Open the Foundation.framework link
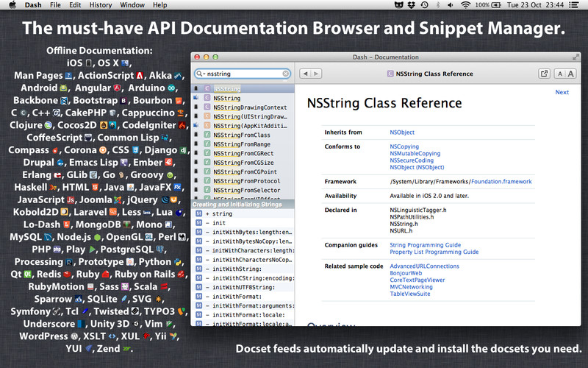 coord(501,181)
